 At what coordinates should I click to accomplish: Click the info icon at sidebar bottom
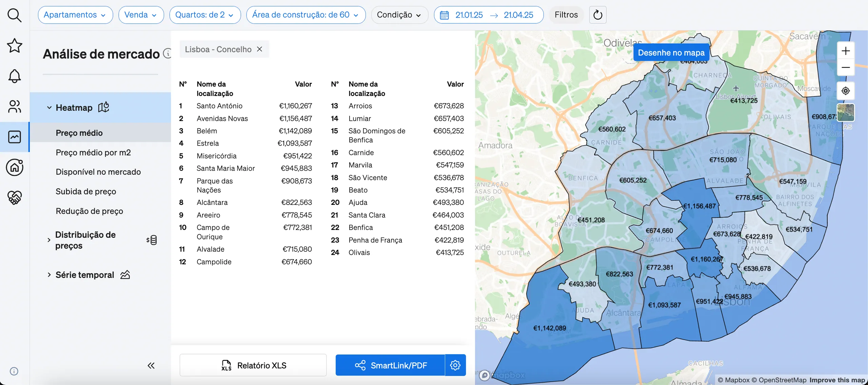[x=14, y=371]
